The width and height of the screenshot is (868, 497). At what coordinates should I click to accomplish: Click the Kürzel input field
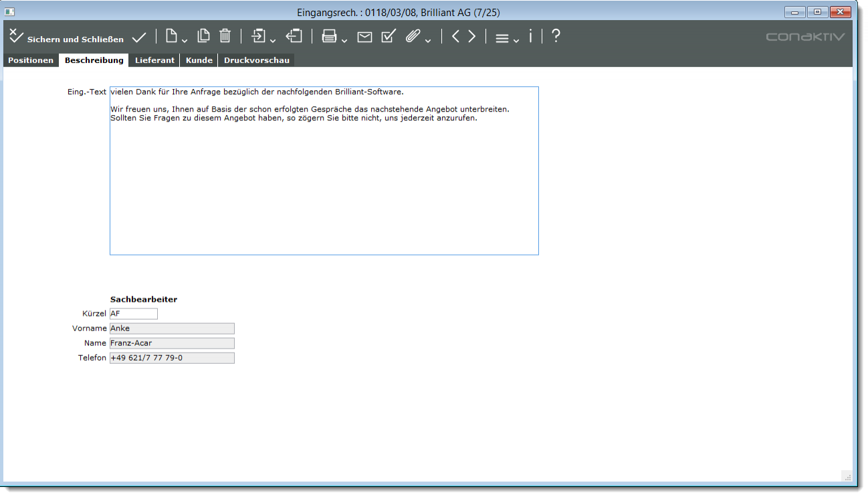point(134,314)
